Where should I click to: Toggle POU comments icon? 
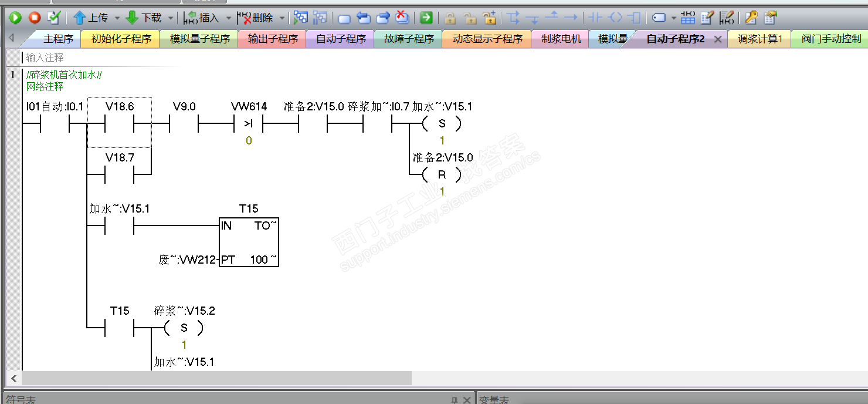[x=707, y=18]
